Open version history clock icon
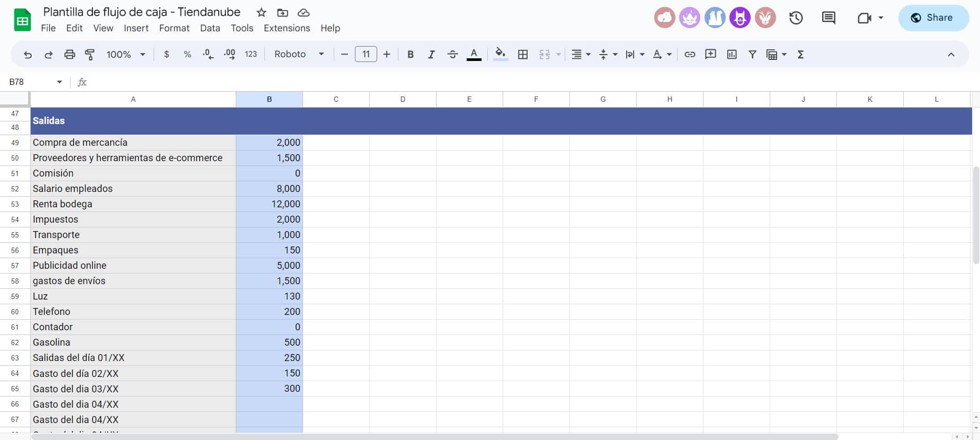 click(796, 18)
